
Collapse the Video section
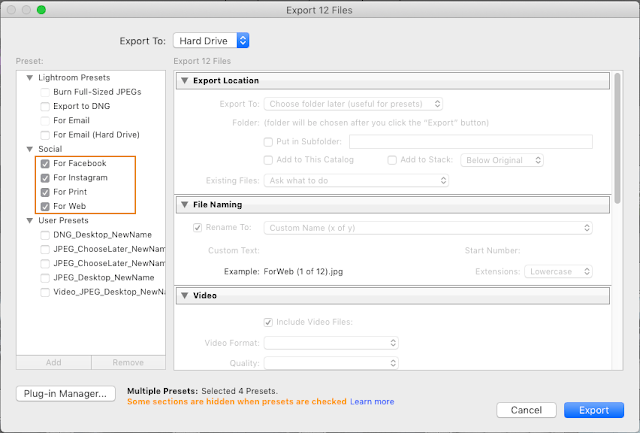pos(185,296)
